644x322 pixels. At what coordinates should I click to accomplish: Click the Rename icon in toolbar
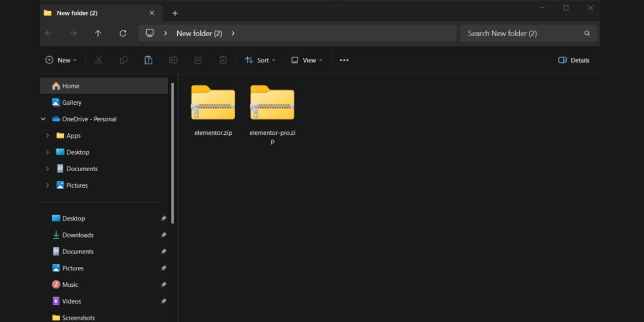[173, 60]
